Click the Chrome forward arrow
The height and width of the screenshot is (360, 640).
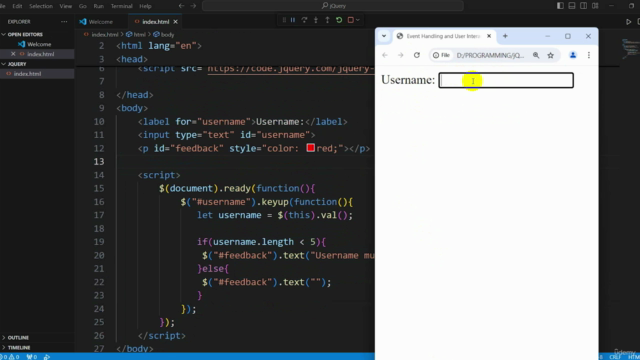(x=401, y=55)
